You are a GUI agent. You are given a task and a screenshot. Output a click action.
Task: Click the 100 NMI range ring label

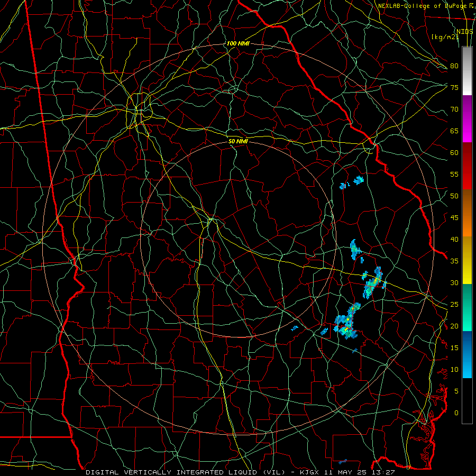[238, 43]
